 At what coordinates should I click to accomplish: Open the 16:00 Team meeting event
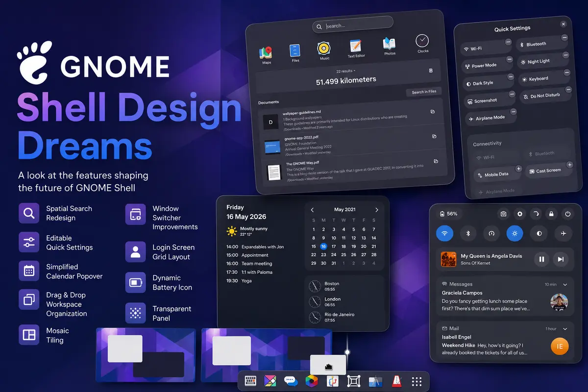(249, 264)
